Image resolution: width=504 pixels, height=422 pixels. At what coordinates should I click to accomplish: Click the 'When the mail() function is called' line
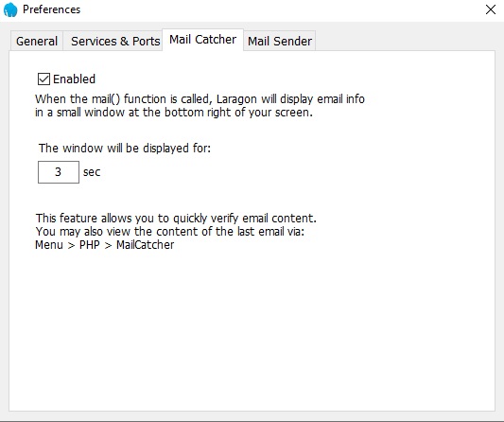200,99
